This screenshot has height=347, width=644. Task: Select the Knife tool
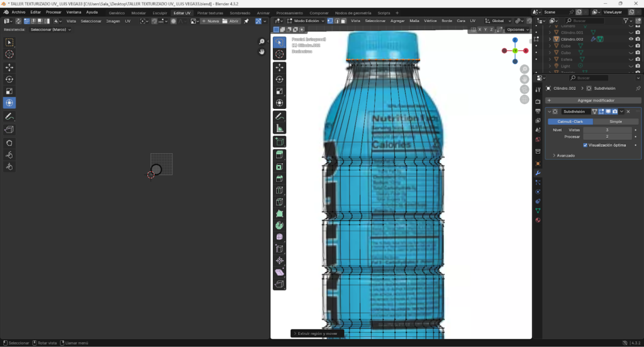click(x=280, y=202)
